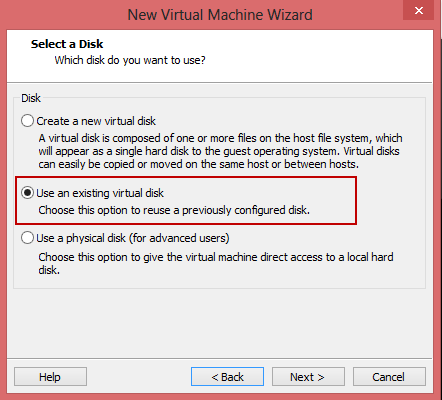This screenshot has width=442, height=400.
Task: Click the 'will appear as a single hard disk' line
Action: (219, 151)
